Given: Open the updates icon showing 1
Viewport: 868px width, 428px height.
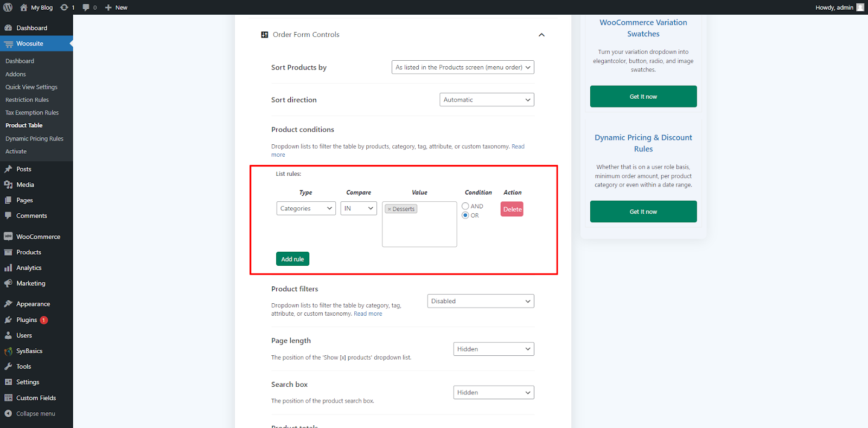Looking at the screenshot, I should pos(64,8).
